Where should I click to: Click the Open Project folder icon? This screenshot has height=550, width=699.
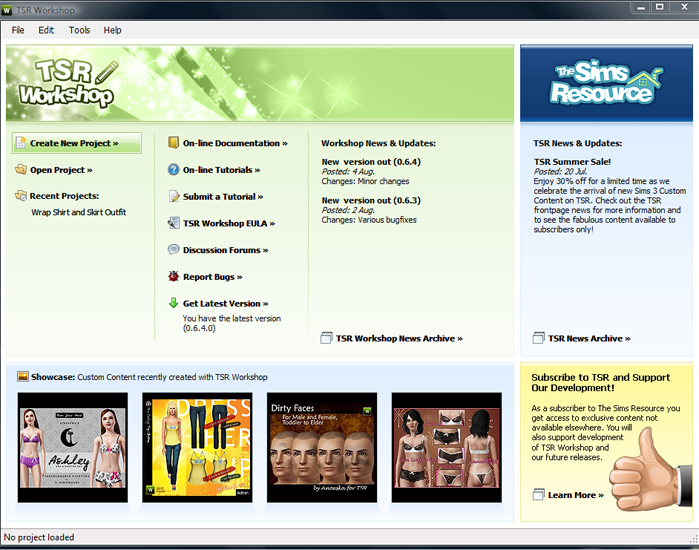(x=21, y=170)
